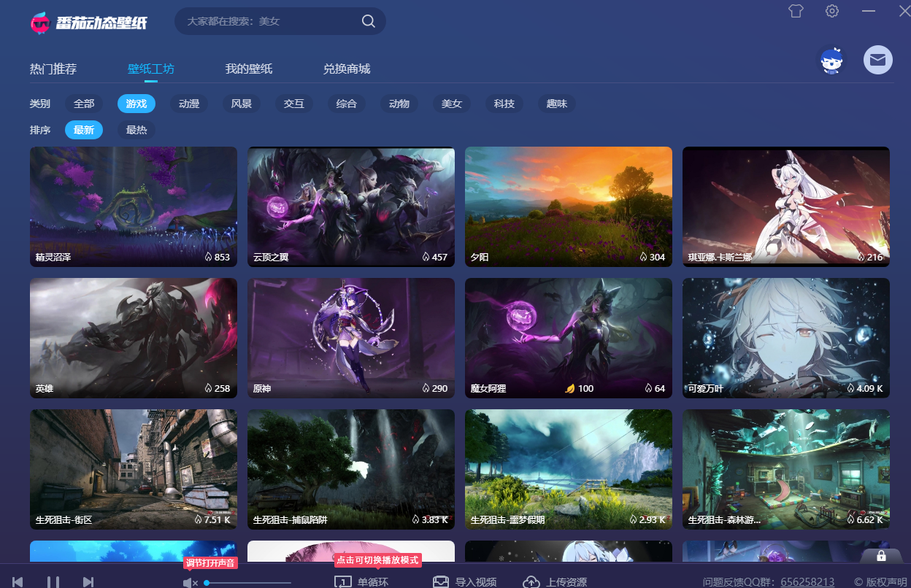Open the 生死狙击-捕鼠陷阱 wallpaper thumbnail

click(x=351, y=469)
